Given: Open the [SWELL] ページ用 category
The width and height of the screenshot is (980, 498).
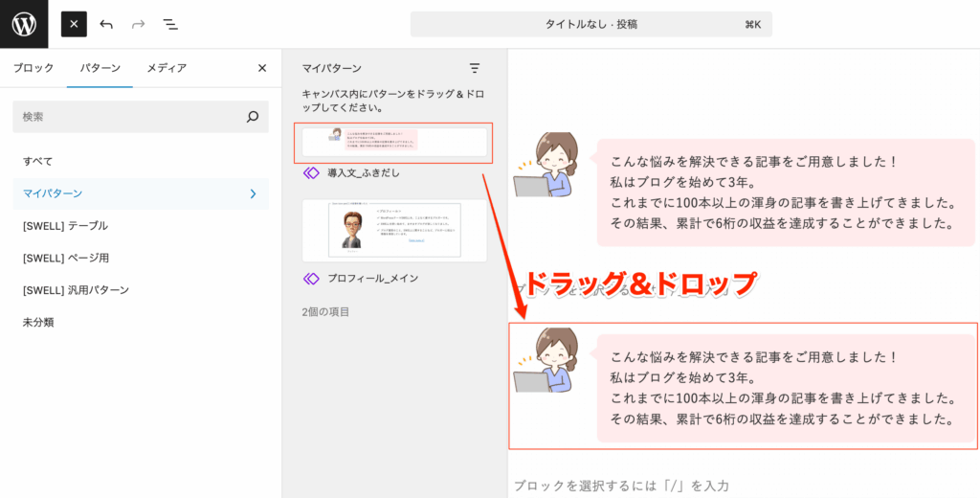Looking at the screenshot, I should click(x=65, y=258).
